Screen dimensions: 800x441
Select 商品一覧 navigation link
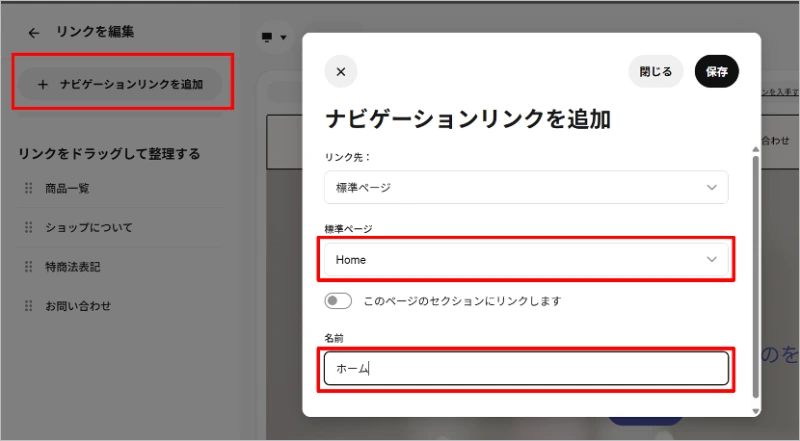(x=68, y=188)
